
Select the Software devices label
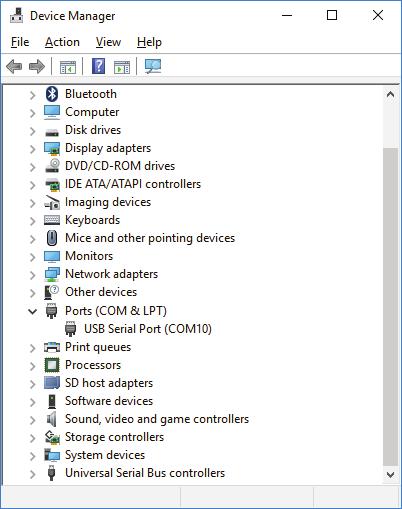tap(109, 401)
